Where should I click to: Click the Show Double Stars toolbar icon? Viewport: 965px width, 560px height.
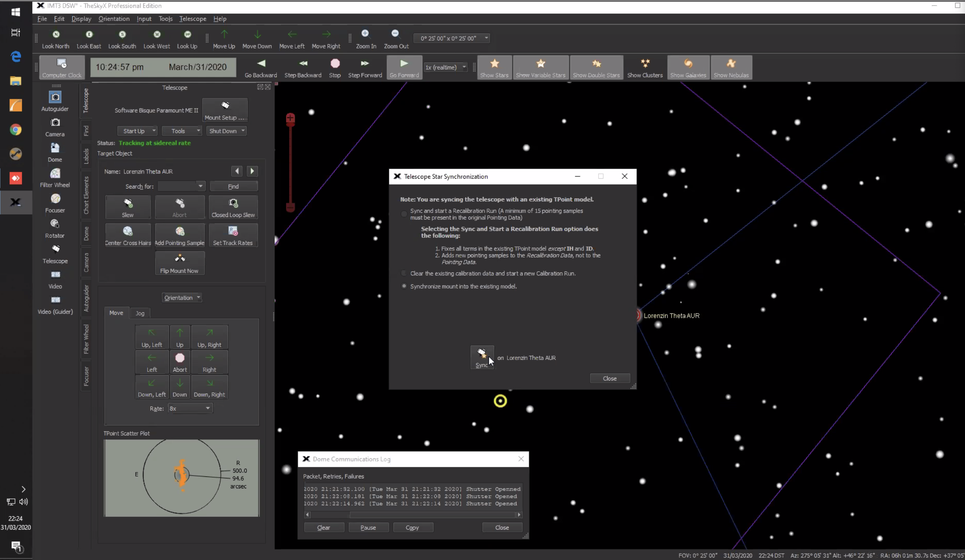pos(596,67)
